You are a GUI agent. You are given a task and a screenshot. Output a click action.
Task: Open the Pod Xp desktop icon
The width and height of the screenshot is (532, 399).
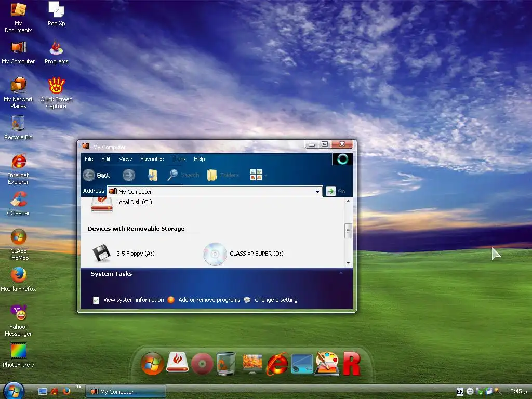point(56,14)
